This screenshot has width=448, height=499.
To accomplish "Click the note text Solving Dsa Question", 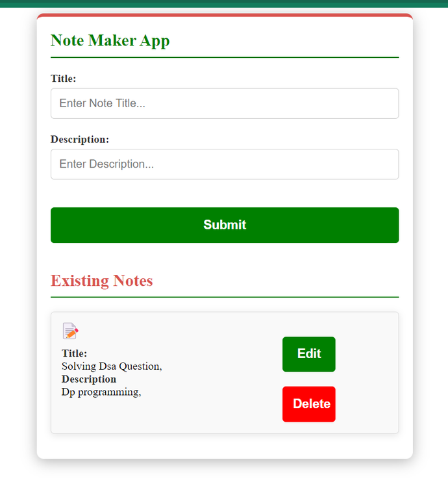I will click(112, 366).
